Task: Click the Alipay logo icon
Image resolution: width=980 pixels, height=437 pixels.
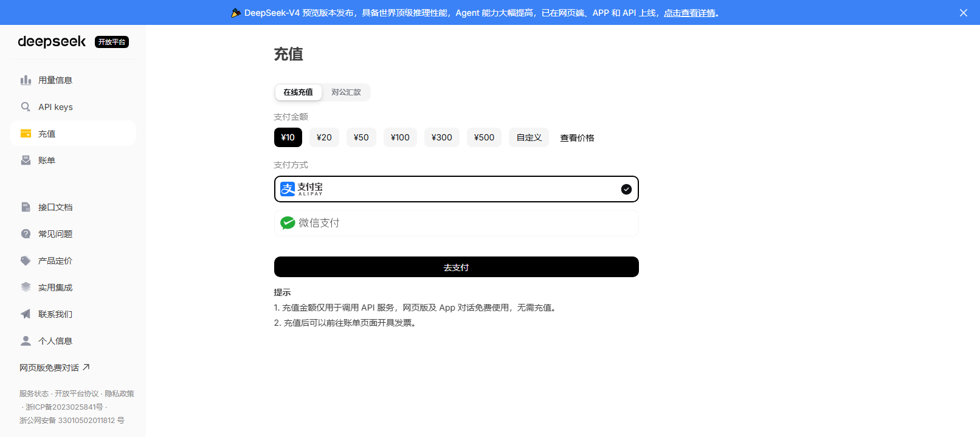Action: point(288,189)
